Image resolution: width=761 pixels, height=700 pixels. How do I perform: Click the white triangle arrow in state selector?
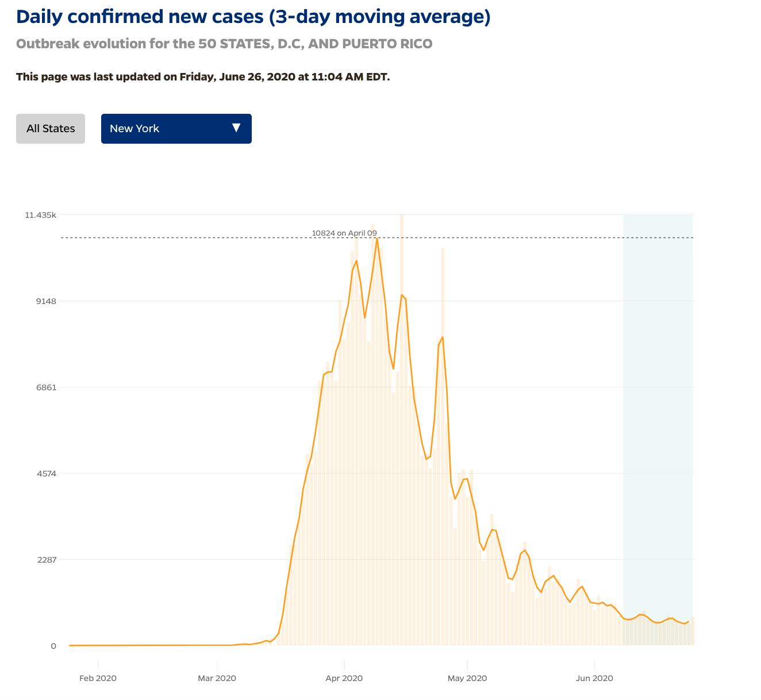[236, 128]
